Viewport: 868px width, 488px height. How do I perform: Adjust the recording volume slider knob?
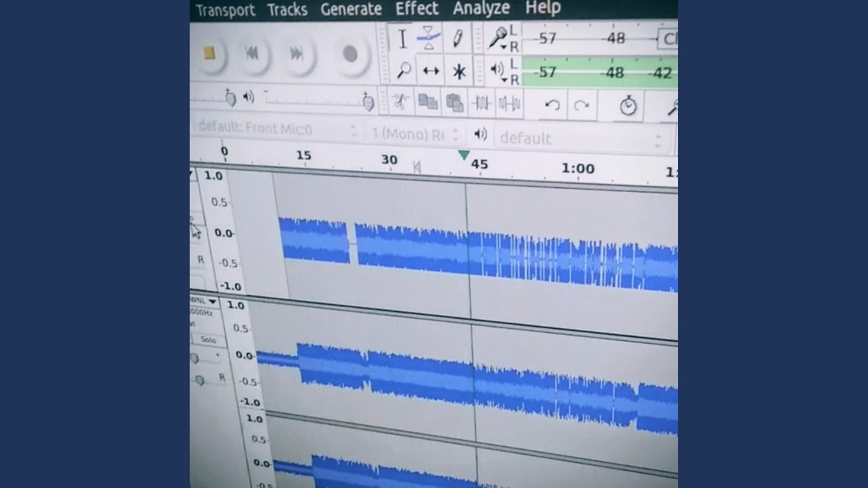(x=230, y=99)
